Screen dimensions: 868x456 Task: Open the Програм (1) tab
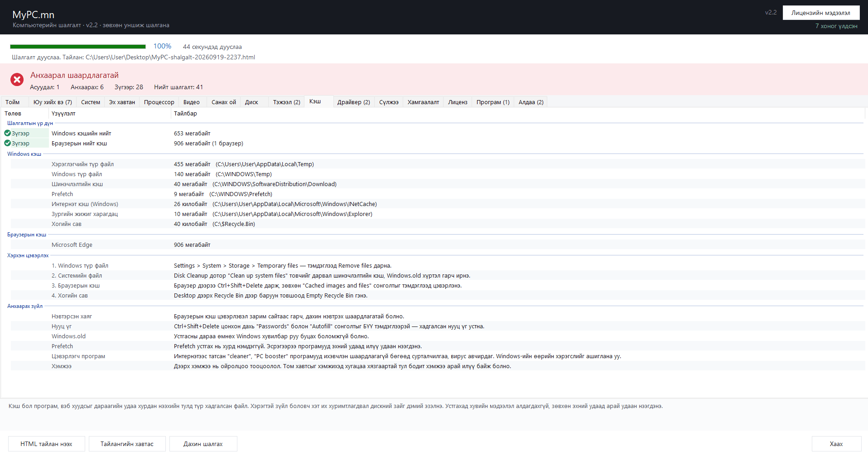493,102
